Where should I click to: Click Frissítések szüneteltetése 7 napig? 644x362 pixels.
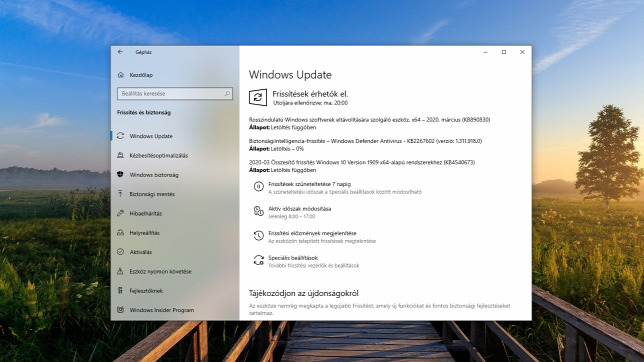pyautogui.click(x=309, y=184)
